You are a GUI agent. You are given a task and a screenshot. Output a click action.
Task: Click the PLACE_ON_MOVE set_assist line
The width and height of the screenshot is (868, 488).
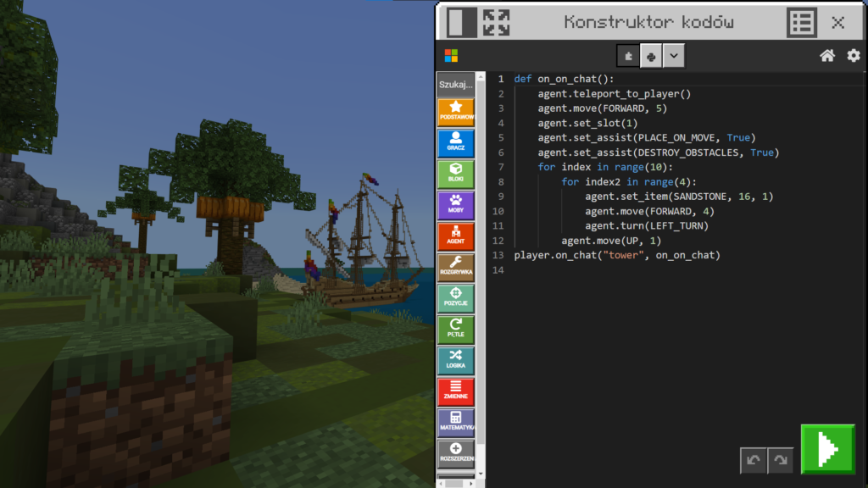[x=647, y=138]
